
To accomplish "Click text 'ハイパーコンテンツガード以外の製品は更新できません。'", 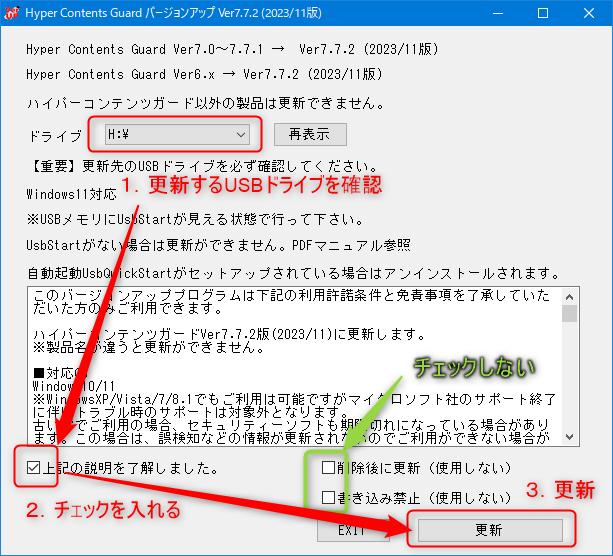I will tap(205, 103).
